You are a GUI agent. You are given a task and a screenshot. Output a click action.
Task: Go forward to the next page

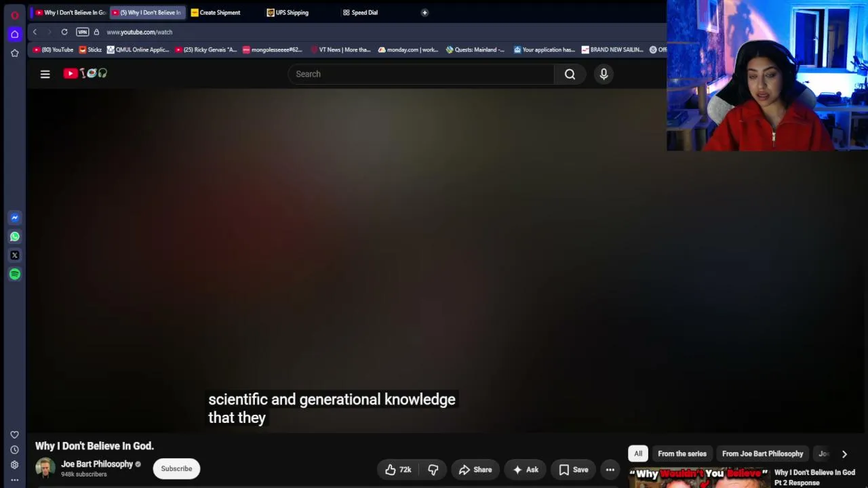49,32
